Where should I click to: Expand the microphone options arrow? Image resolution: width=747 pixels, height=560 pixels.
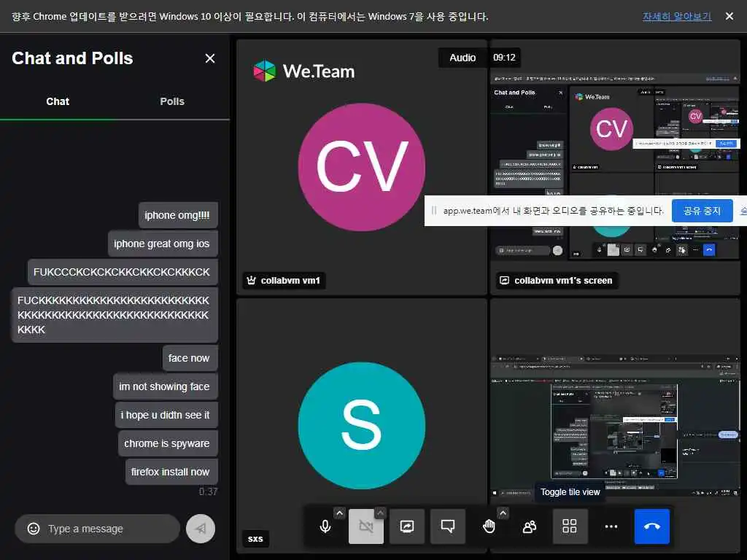point(339,513)
